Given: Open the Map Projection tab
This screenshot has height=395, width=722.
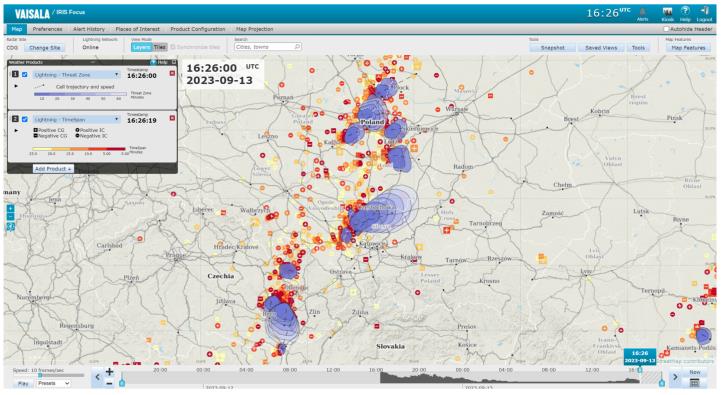Looking at the screenshot, I should pos(255,29).
